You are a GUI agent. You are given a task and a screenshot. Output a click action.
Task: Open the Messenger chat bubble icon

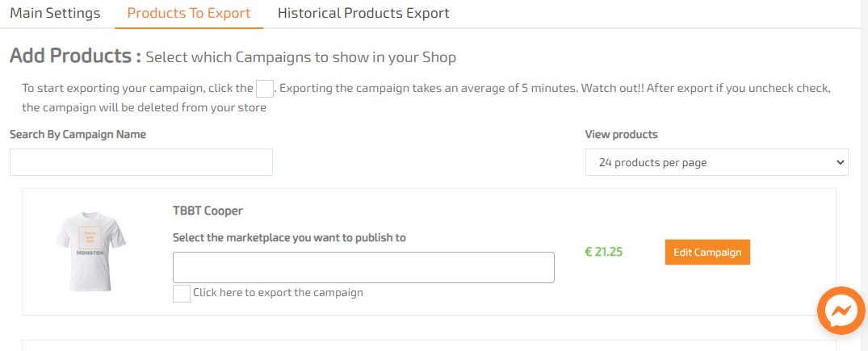[x=841, y=311]
